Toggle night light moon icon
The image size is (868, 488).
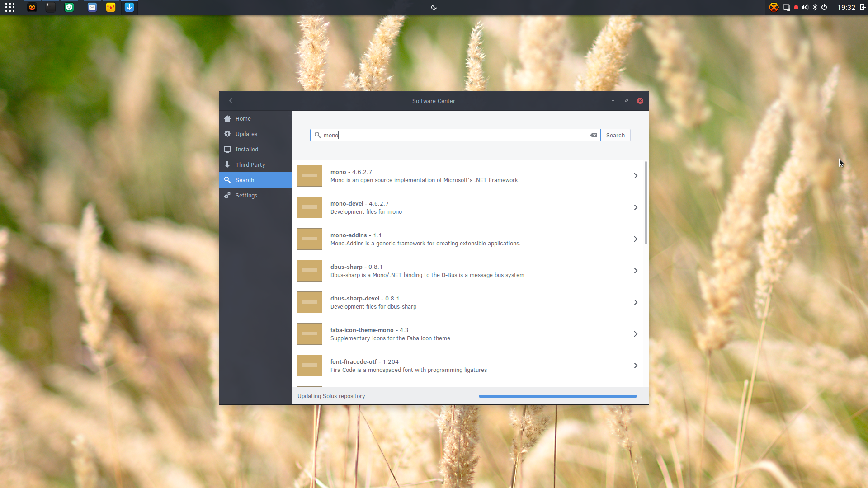coord(434,7)
